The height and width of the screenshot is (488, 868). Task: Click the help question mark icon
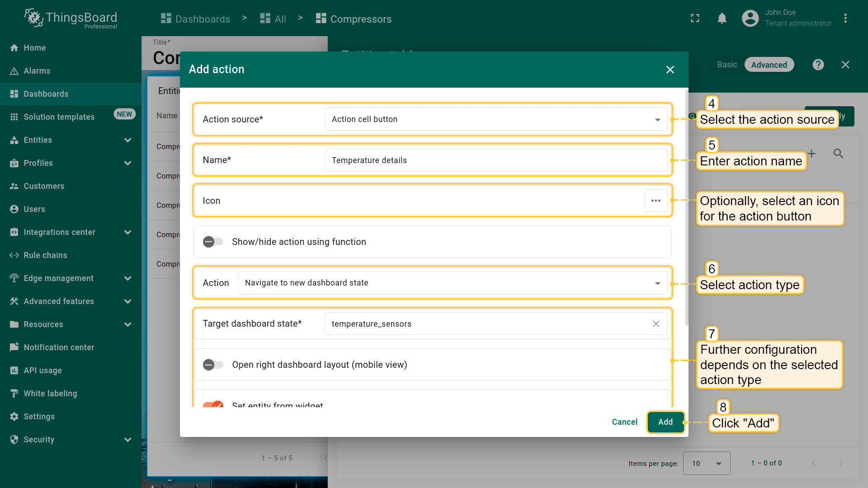(x=818, y=65)
